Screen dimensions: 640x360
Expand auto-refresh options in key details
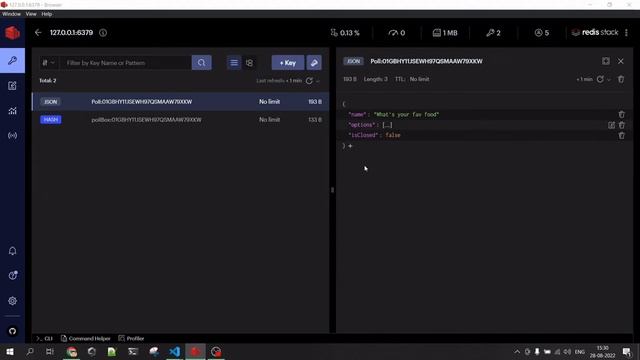pos(609,79)
